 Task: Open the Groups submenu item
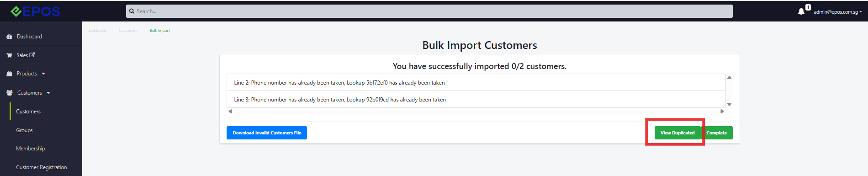pos(24,130)
